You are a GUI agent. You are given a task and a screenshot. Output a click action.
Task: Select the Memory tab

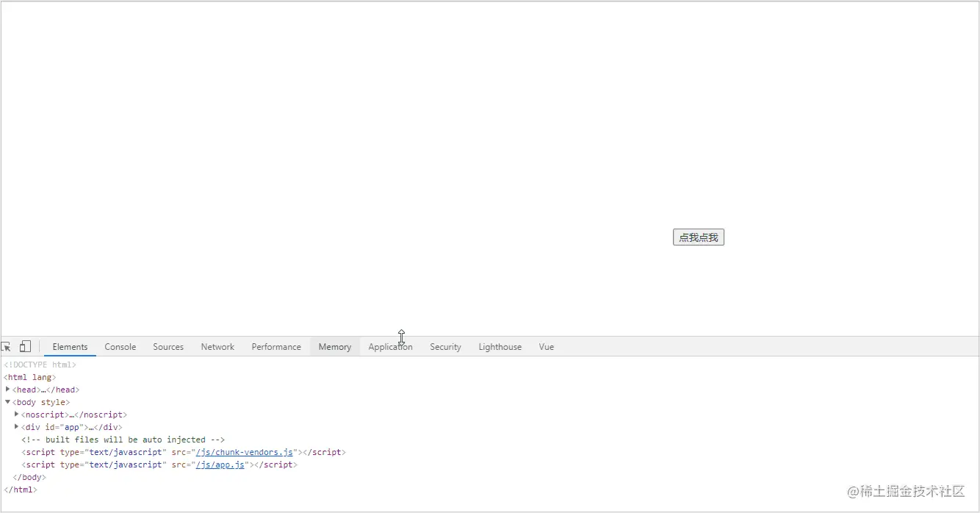(x=335, y=347)
